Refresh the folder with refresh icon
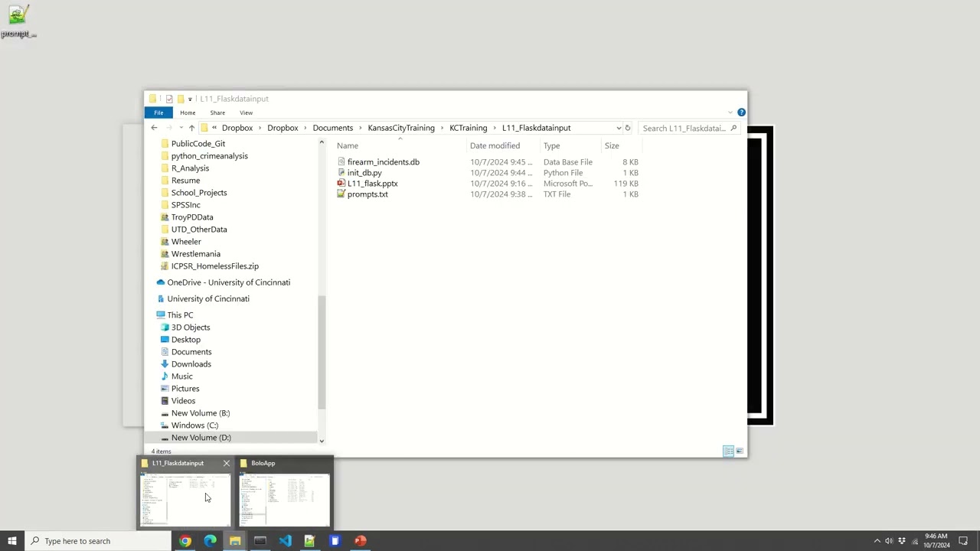The image size is (980, 551). point(627,128)
